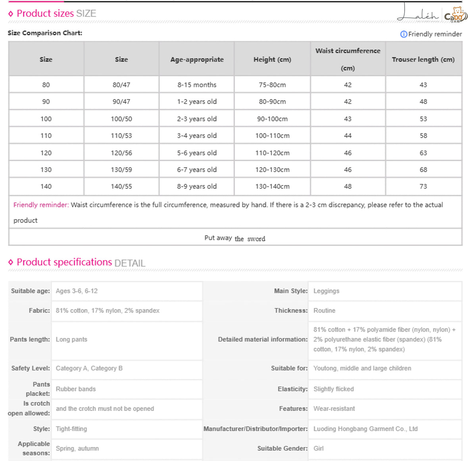The height and width of the screenshot is (461, 476).
Task: Click the '130-140cm' height cell
Action: point(272,186)
